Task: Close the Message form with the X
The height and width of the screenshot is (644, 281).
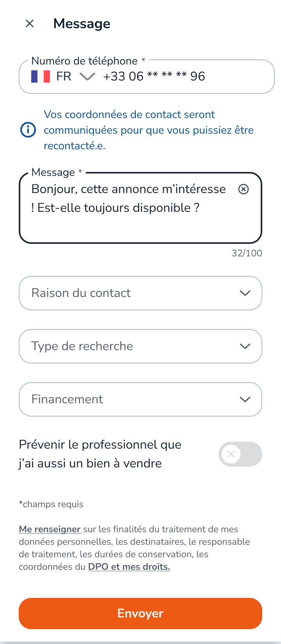Action: click(30, 24)
